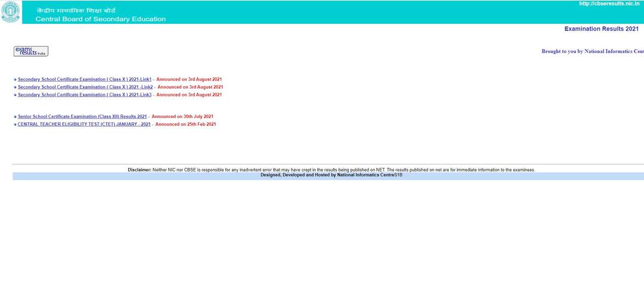644x286 pixels.
Task: Open Class X 2021 results Link3
Action: [84, 95]
